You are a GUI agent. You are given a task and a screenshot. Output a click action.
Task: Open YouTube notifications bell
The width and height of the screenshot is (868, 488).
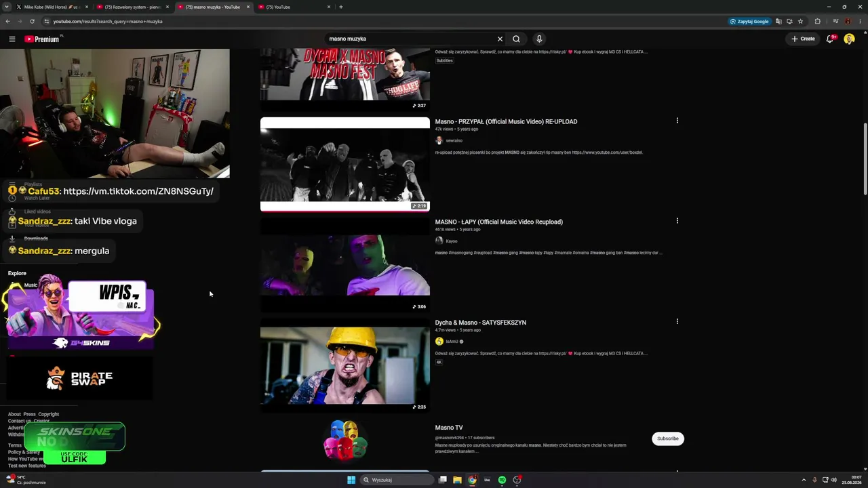[830, 39]
